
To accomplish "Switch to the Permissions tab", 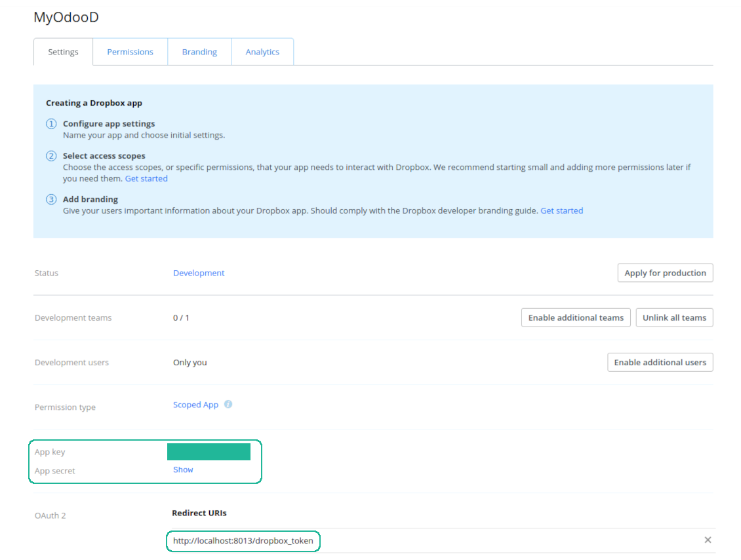I will pos(130,52).
